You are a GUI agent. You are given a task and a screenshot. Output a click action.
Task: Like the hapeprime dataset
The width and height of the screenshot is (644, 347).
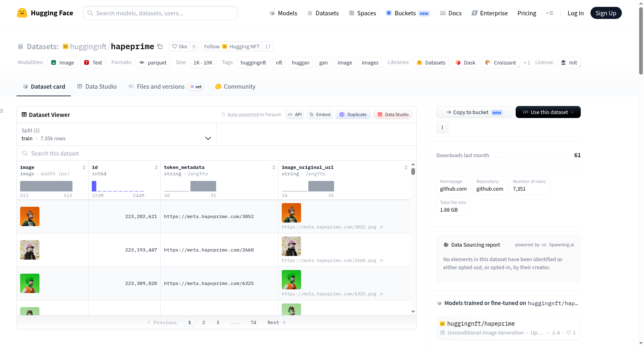(180, 46)
